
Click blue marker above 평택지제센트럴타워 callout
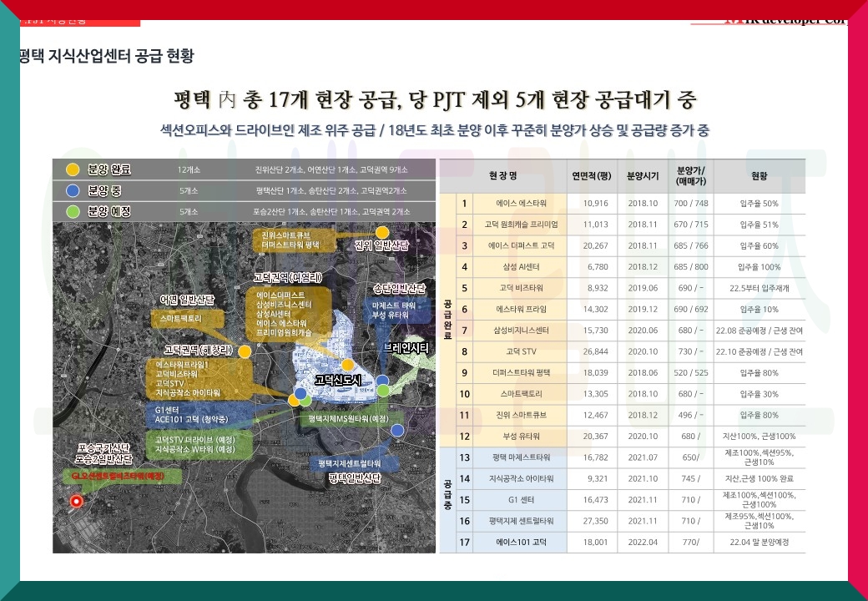[397, 430]
